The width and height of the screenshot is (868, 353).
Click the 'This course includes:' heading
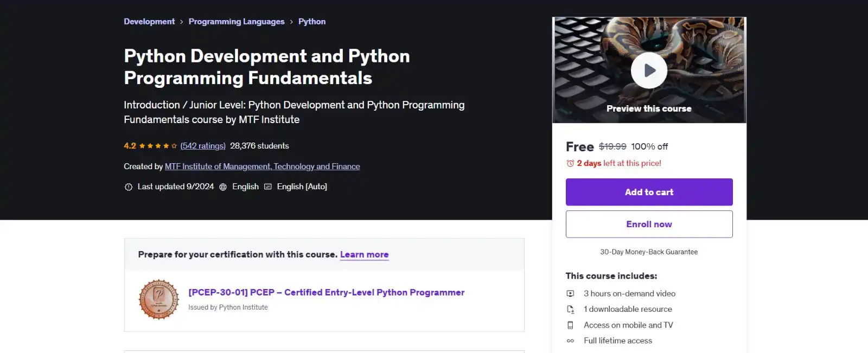[x=611, y=276]
